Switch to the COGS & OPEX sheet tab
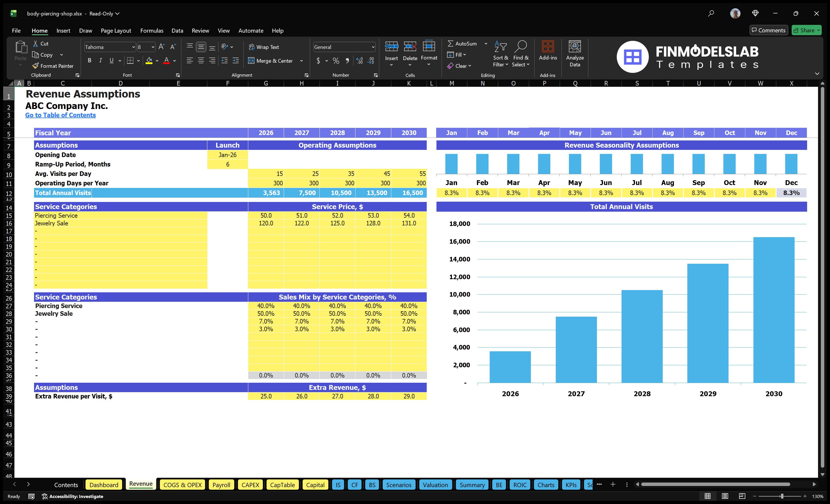This screenshot has width=830, height=504. (182, 485)
